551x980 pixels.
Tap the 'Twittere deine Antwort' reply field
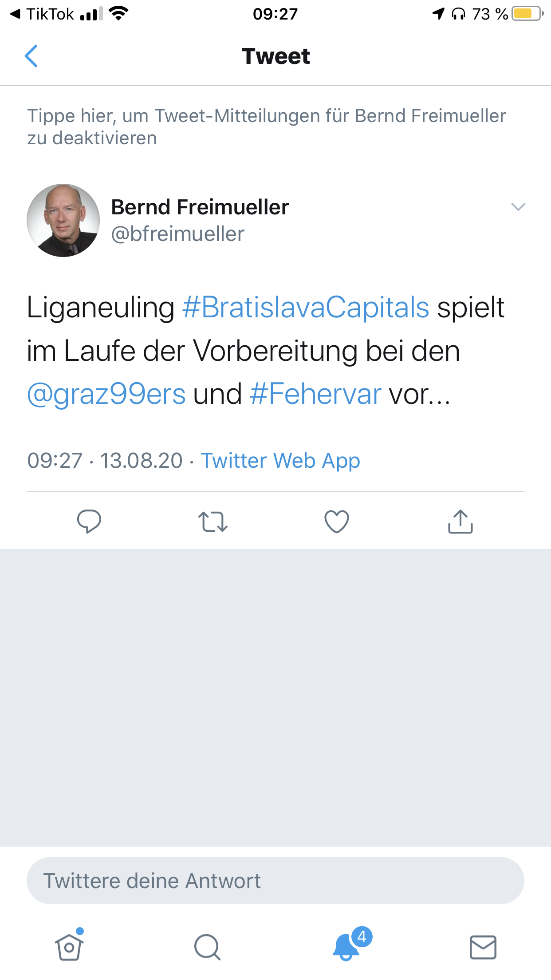click(275, 881)
